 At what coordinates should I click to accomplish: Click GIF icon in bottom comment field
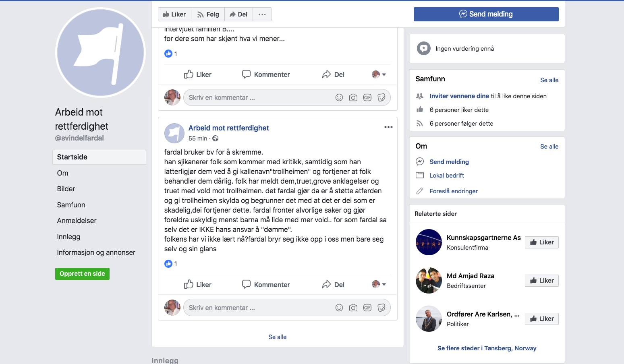[367, 308]
